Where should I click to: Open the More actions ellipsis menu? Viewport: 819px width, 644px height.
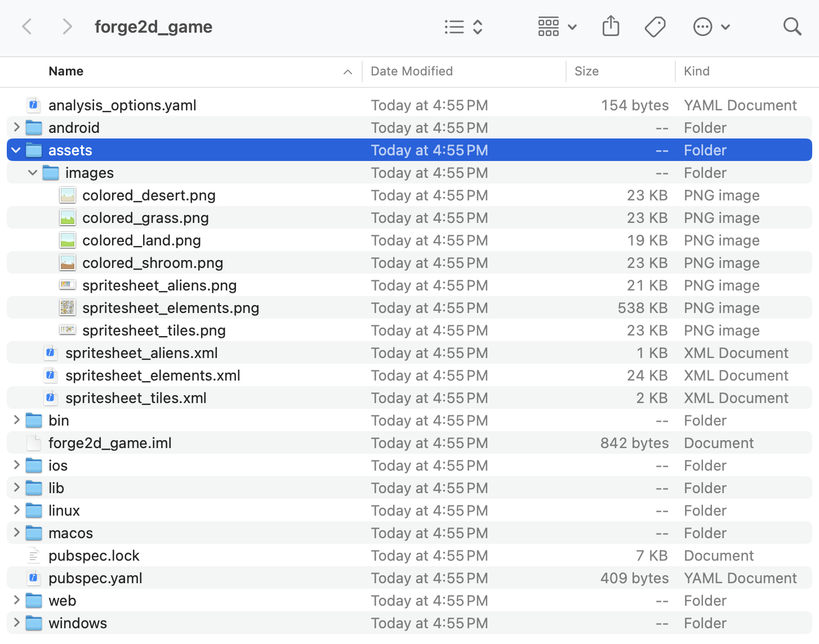click(702, 26)
